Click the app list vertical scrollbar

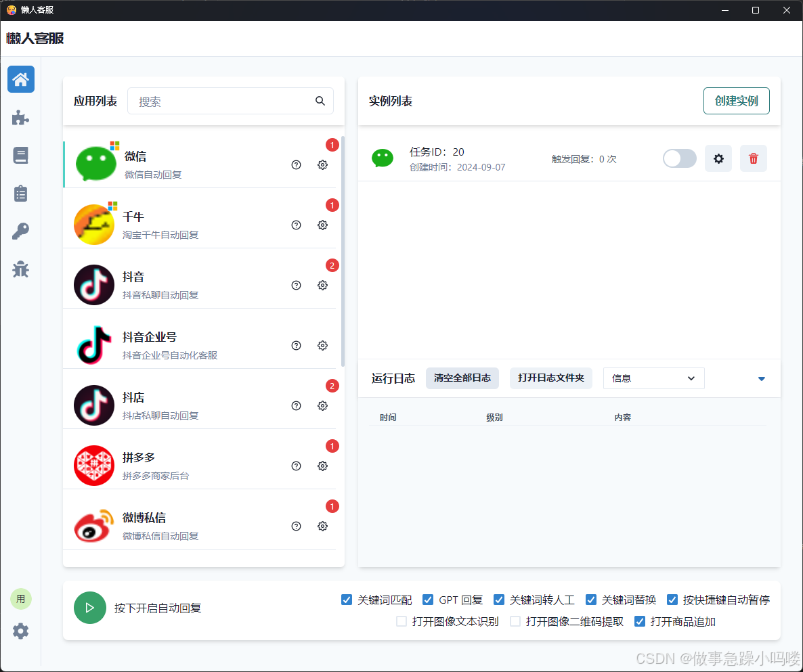343,251
